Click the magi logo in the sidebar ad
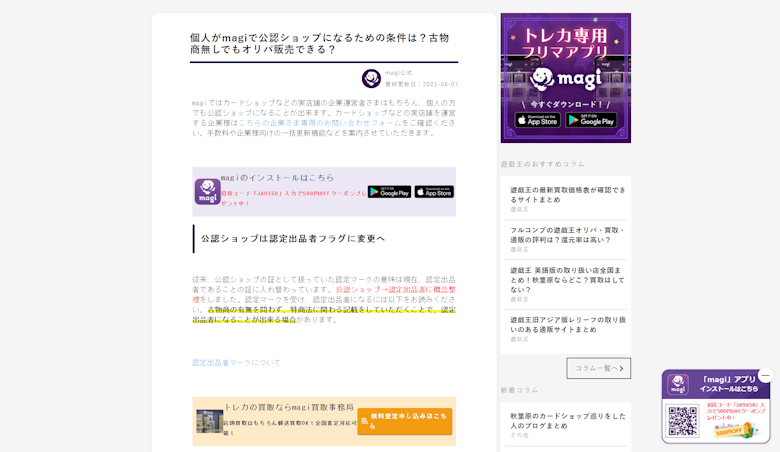The width and height of the screenshot is (780, 452). point(565,77)
